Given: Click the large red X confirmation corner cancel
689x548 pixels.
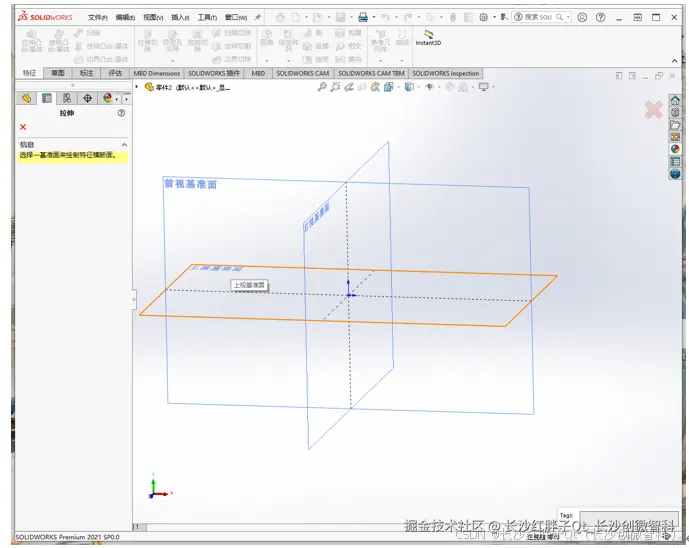Looking at the screenshot, I should [x=653, y=110].
